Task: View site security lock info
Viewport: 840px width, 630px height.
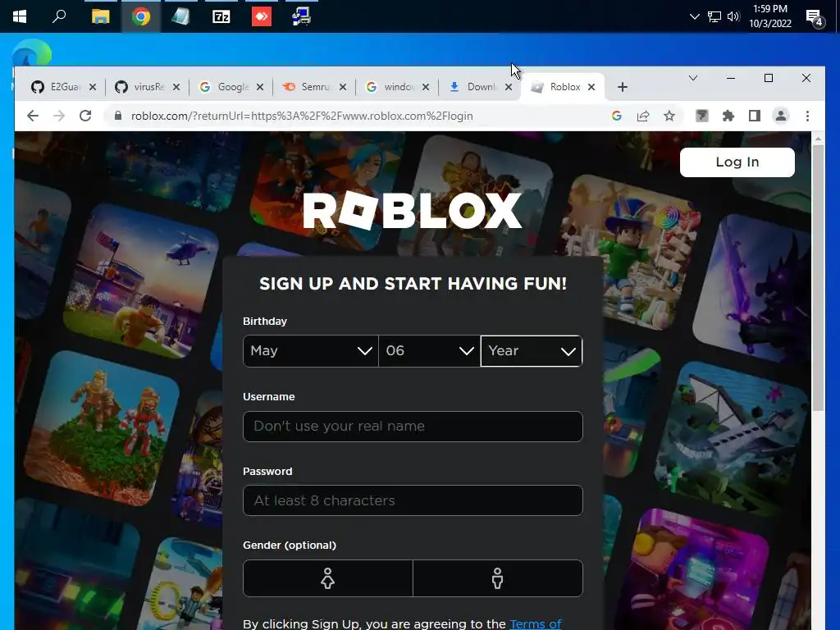Action: tap(118, 116)
